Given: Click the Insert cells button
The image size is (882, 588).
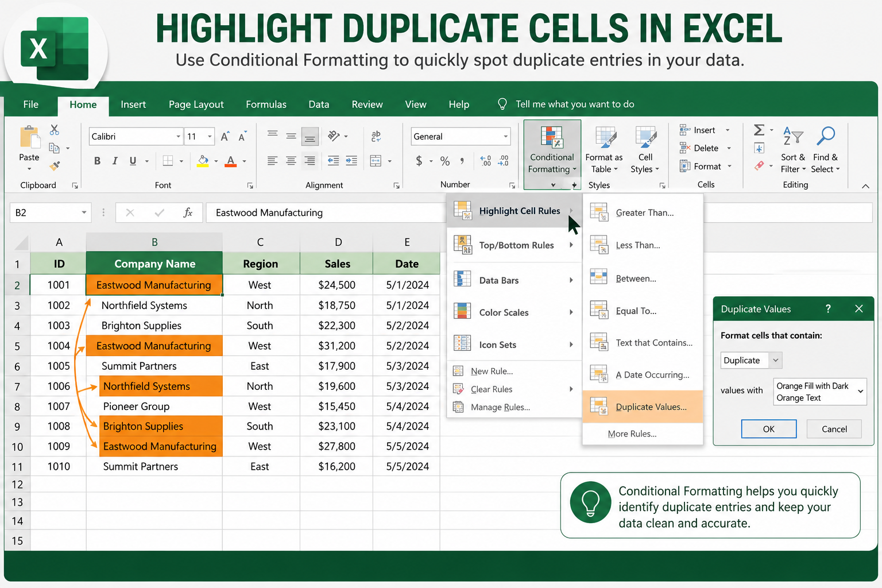Looking at the screenshot, I should (705, 130).
